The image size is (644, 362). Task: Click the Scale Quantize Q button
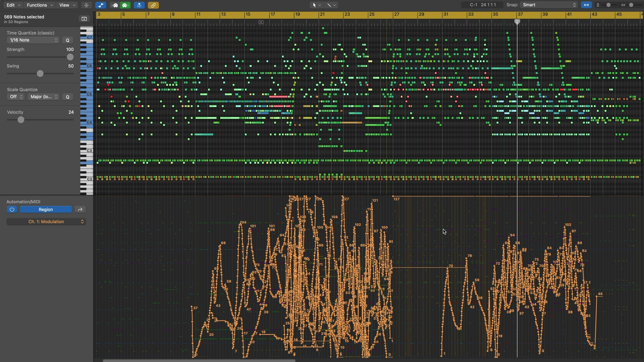pyautogui.click(x=67, y=97)
